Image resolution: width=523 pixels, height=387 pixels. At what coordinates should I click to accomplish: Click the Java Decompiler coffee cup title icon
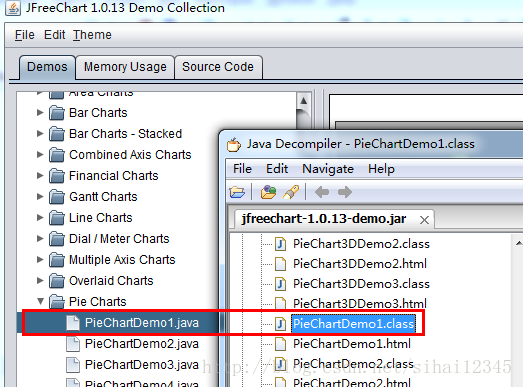[x=233, y=144]
